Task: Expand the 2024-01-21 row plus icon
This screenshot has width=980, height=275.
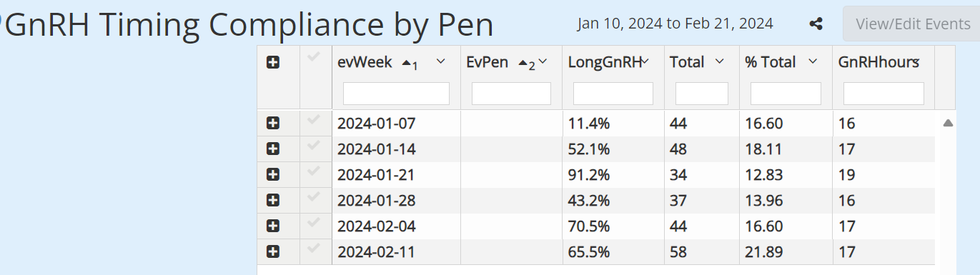Action: coord(272,175)
